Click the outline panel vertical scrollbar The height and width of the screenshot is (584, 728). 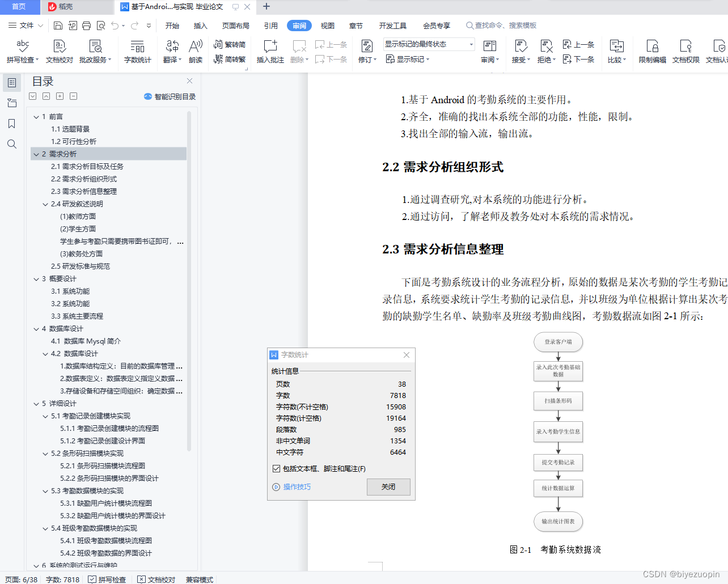(x=189, y=281)
